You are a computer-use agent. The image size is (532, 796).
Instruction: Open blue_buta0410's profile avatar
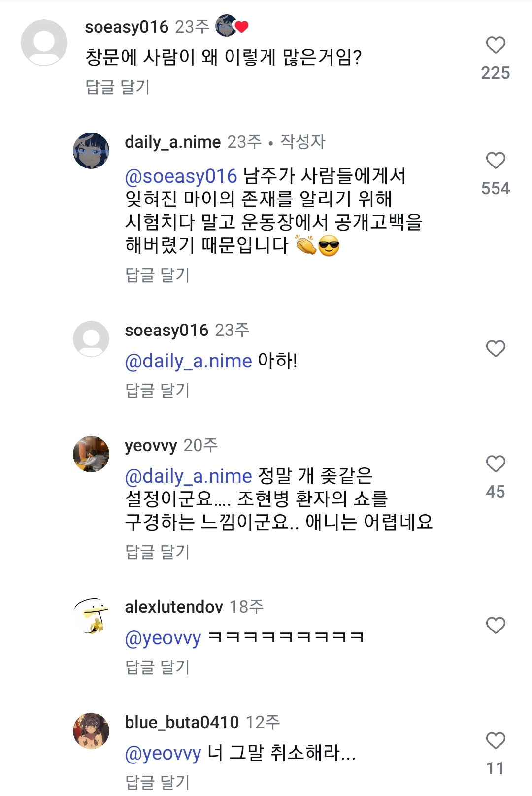(x=91, y=731)
